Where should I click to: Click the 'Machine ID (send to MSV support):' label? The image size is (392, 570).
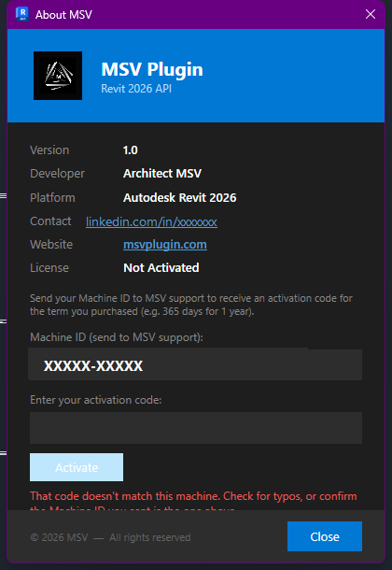point(117,337)
